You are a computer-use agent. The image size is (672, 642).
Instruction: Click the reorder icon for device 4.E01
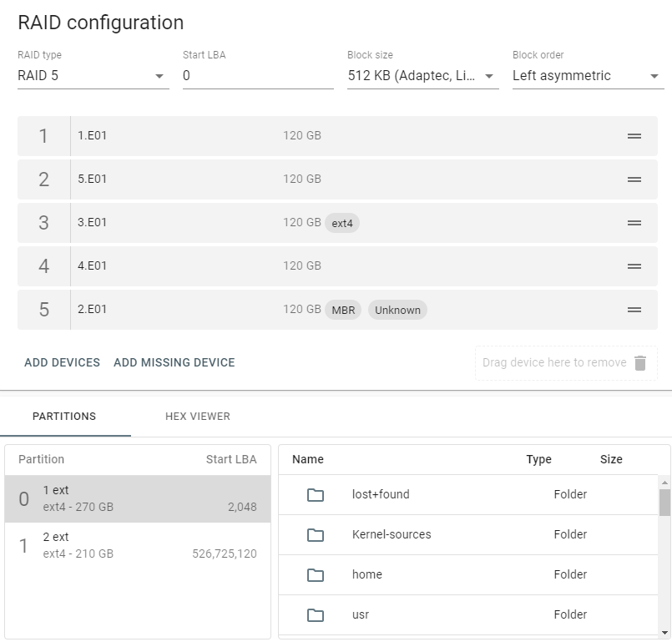pos(634,265)
